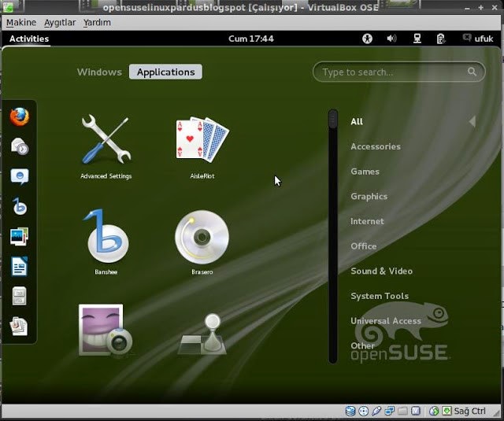
Task: Open battery status icon in top bar
Action: [x=441, y=39]
